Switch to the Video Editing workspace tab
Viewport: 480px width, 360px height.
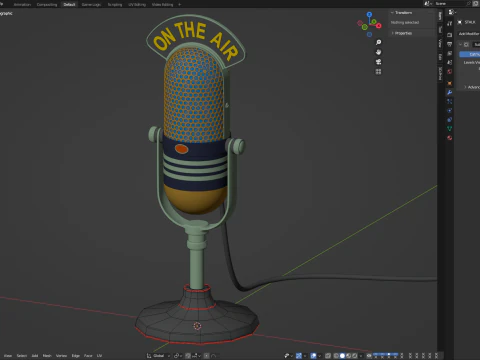click(x=162, y=4)
